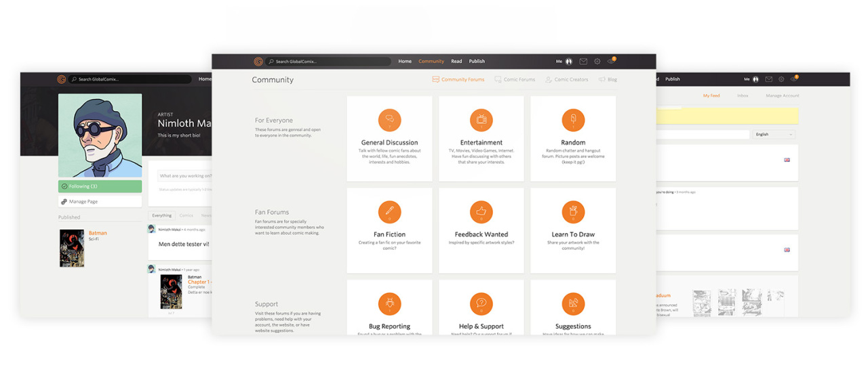Click Me avatar in feed window
Screen dimensions: 868x384
755,79
